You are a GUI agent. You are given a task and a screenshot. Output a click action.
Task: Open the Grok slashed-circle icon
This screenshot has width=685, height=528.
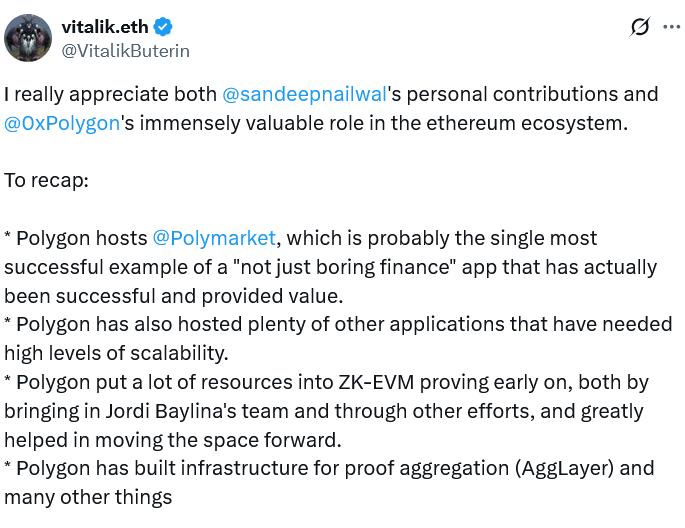click(x=640, y=27)
